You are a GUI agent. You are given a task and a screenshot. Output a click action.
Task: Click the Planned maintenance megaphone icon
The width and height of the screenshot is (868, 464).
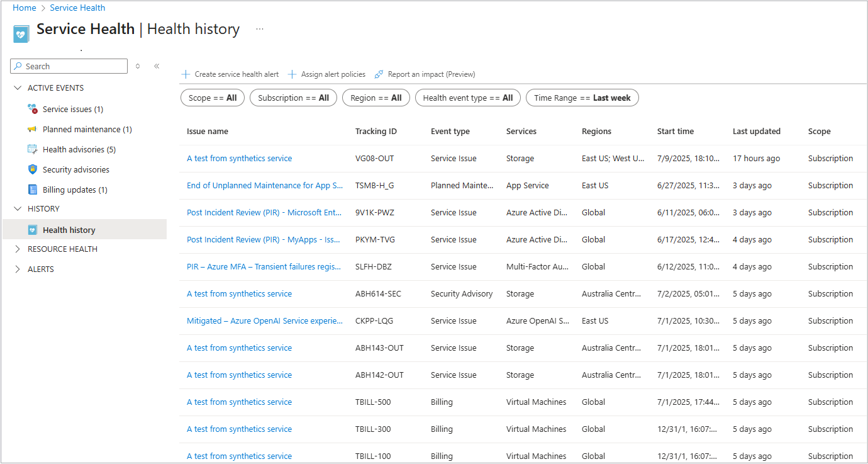coord(33,129)
